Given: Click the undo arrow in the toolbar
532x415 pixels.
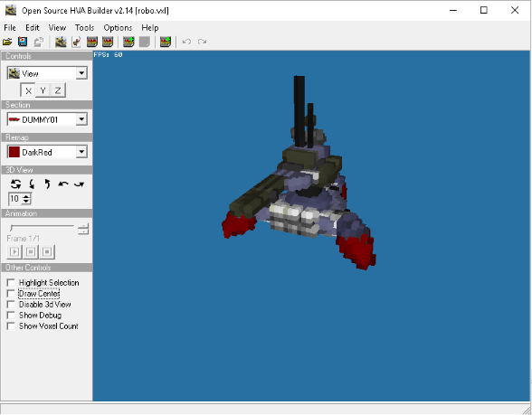Looking at the screenshot, I should [x=186, y=42].
